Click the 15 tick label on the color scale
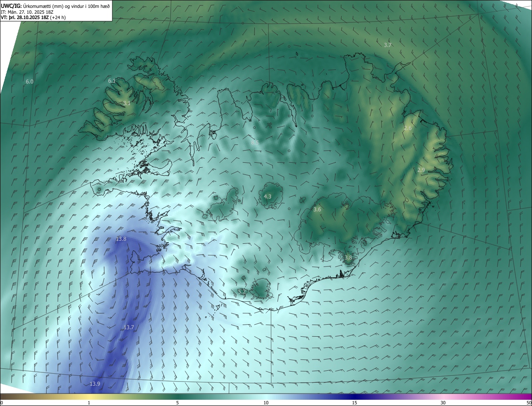 pyautogui.click(x=355, y=403)
